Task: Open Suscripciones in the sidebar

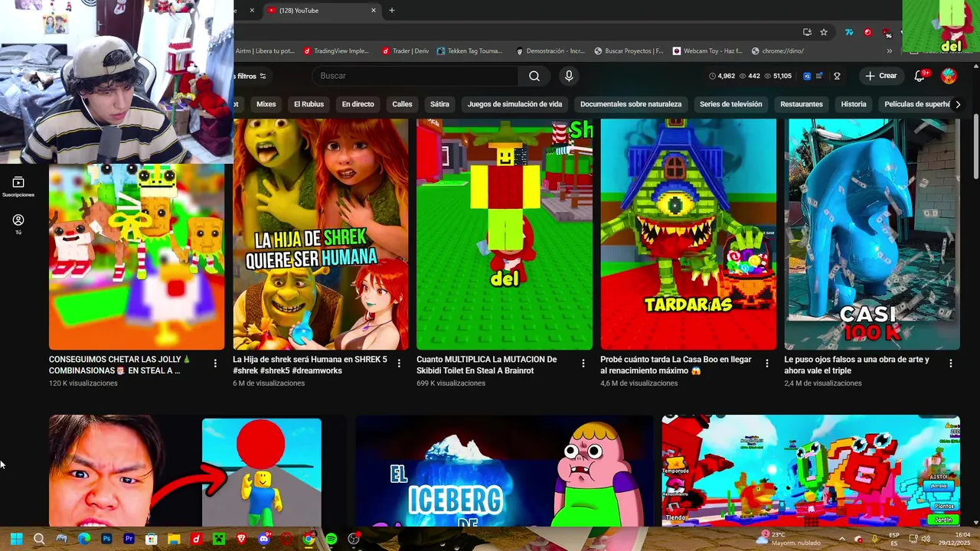Action: [x=18, y=187]
